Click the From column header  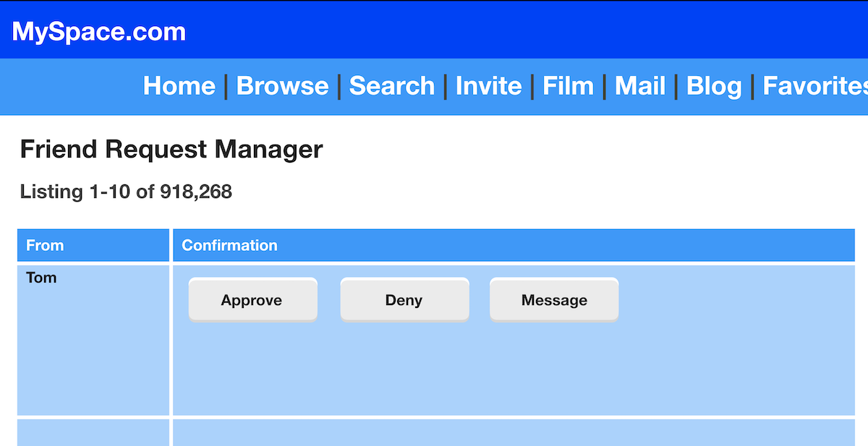pos(45,246)
